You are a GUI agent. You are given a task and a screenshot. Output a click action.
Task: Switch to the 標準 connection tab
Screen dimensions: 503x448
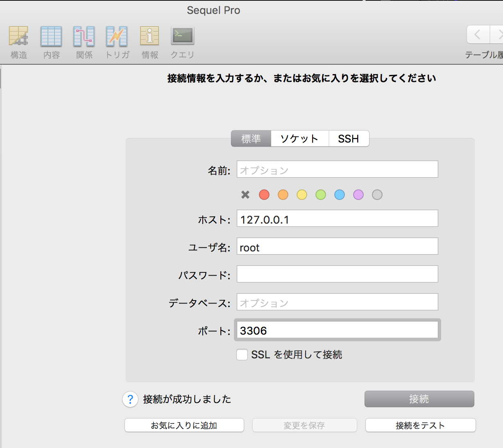(251, 138)
